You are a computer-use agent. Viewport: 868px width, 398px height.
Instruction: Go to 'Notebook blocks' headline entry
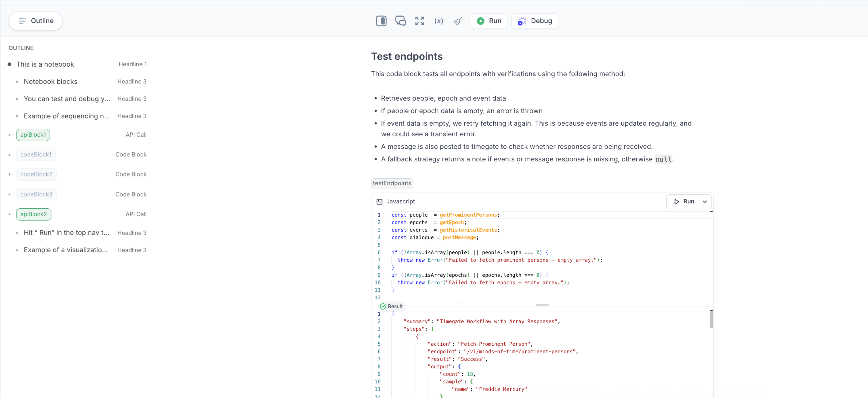50,81
